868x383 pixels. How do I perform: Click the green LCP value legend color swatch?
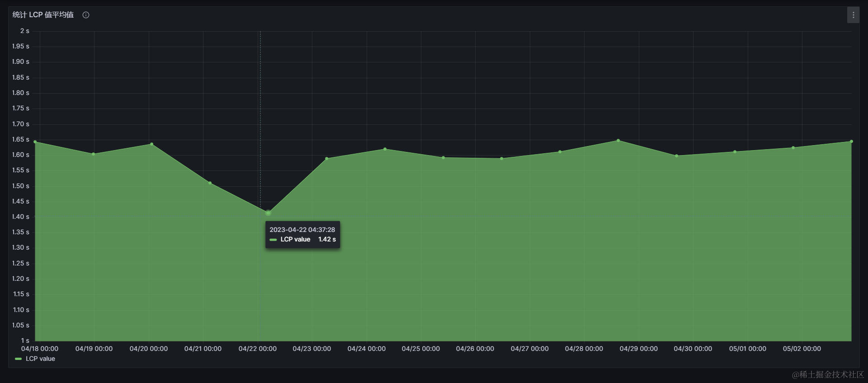(x=18, y=359)
